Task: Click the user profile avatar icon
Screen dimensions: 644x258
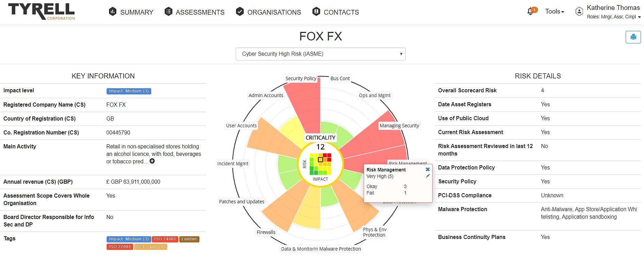Action: tap(579, 12)
